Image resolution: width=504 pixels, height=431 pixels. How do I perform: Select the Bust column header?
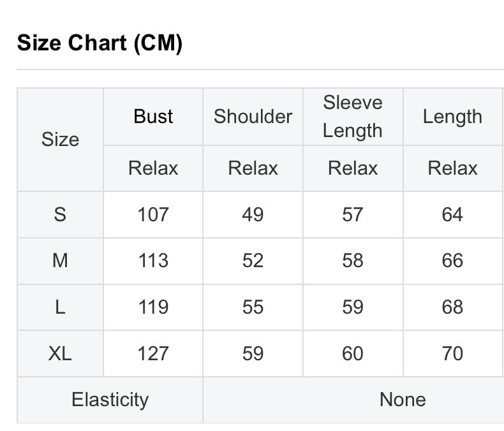coord(153,116)
